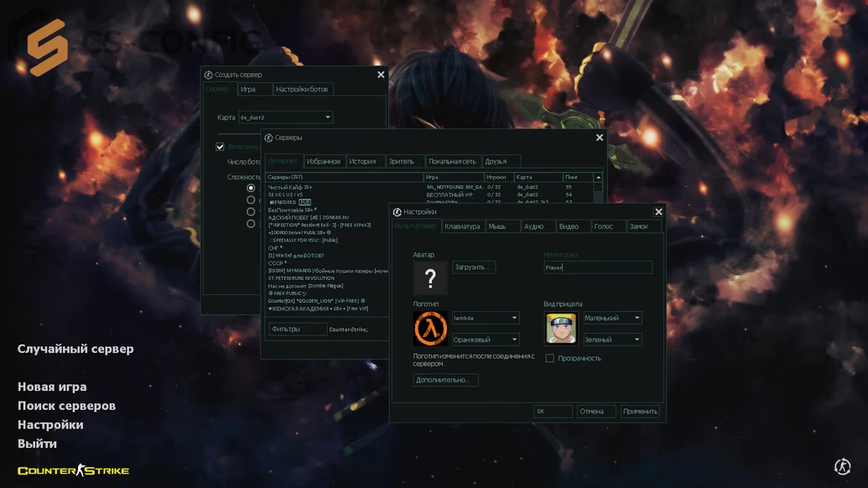The width and height of the screenshot is (868, 488).
Task: Open the lambda logo type dropdown
Action: point(486,318)
